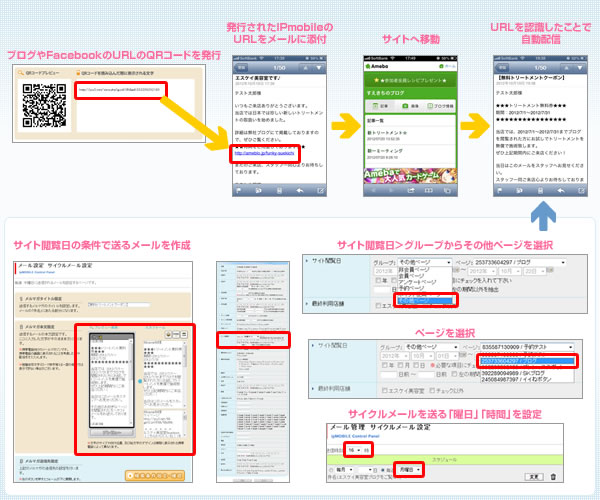Viewport: 600px width, 500px height.
Task: Click the emoji face icon above mail editor
Action: pos(168,334)
